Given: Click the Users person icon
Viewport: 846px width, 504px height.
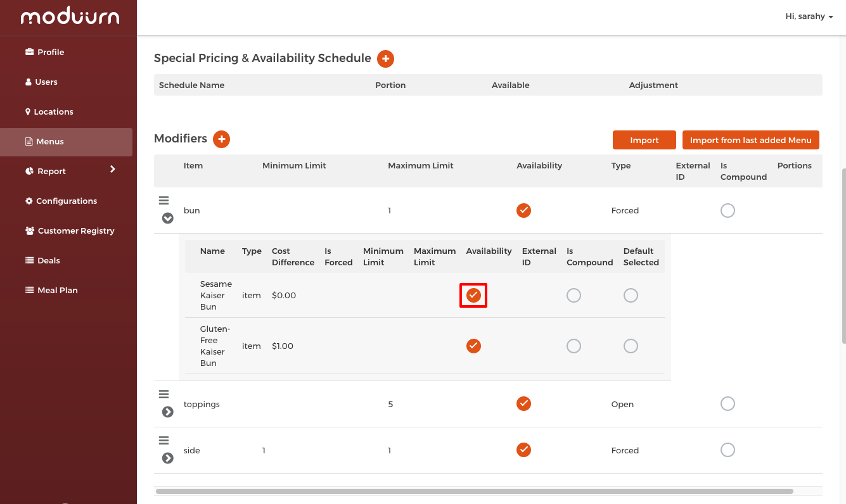Looking at the screenshot, I should (29, 82).
